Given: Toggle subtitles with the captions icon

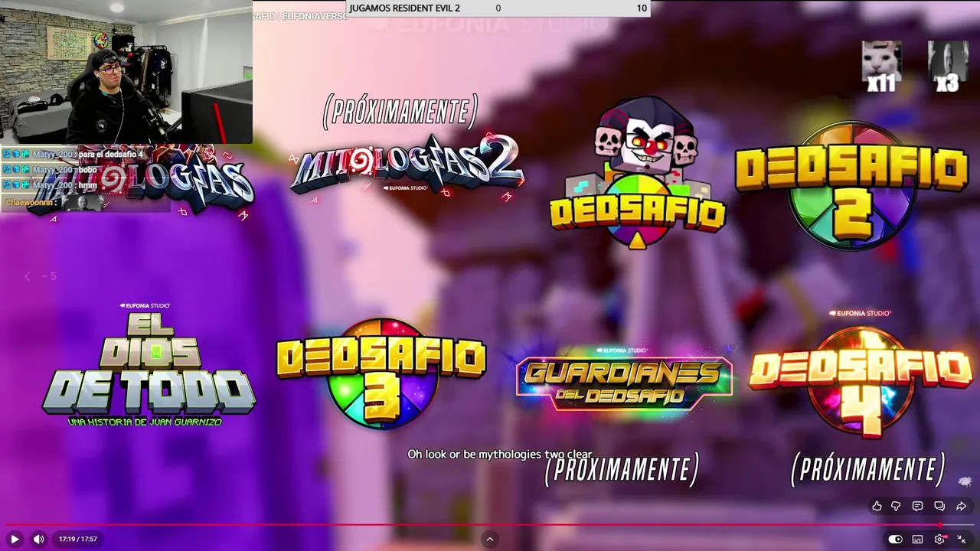Looking at the screenshot, I should click(x=917, y=539).
